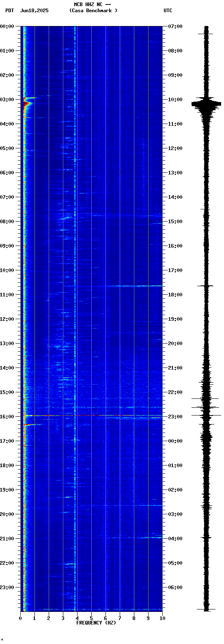Image resolution: width=224 pixels, height=644 pixels.
Task: Click the 10:00 UTC time label
Action: [x=175, y=100]
